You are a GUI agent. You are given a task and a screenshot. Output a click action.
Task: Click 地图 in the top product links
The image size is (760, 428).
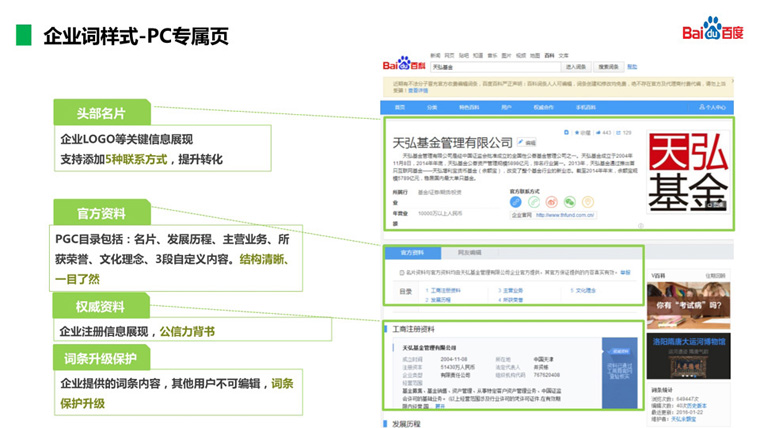point(535,56)
